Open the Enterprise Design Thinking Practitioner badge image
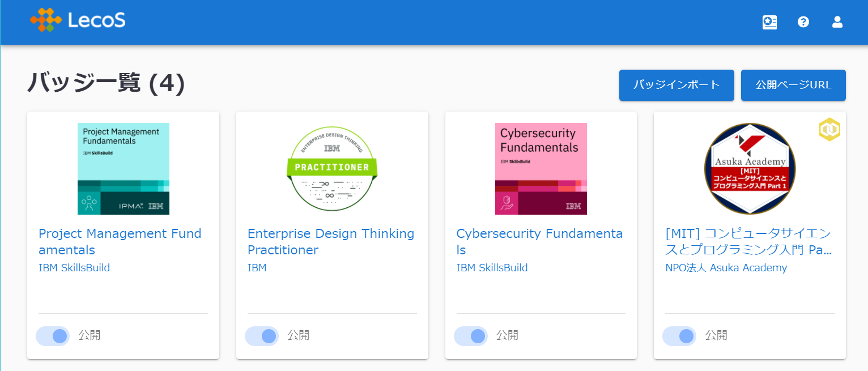Image resolution: width=868 pixels, height=371 pixels. [x=332, y=169]
